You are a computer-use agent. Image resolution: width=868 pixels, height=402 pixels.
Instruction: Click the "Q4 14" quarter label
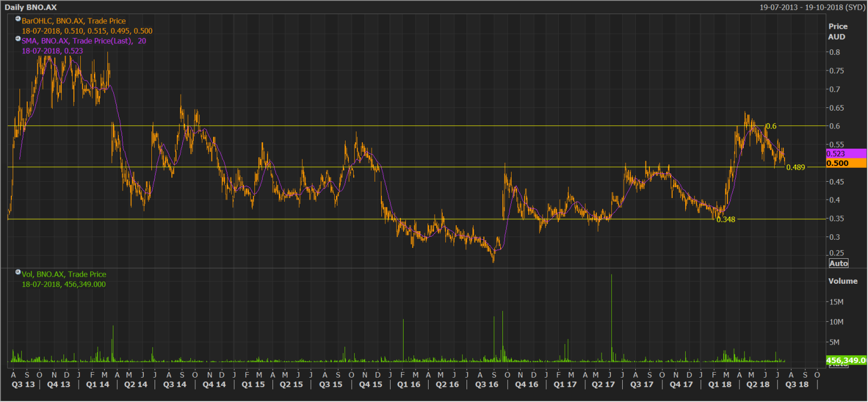[x=214, y=385]
